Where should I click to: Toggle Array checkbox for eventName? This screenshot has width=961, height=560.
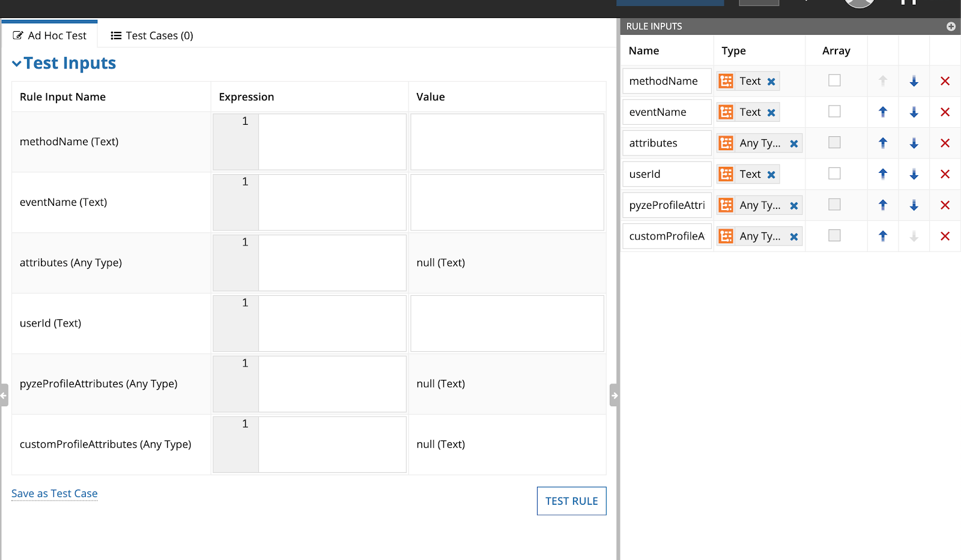(x=834, y=112)
